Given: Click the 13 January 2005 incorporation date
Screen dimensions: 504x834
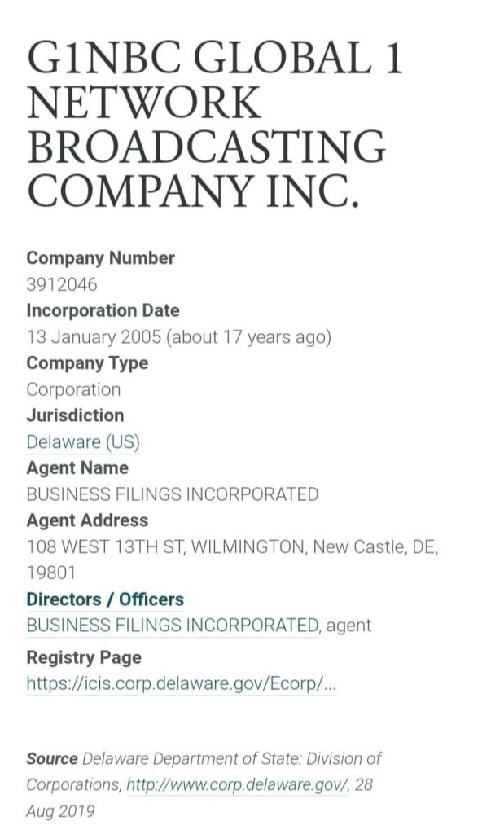Looking at the screenshot, I should [178, 337].
